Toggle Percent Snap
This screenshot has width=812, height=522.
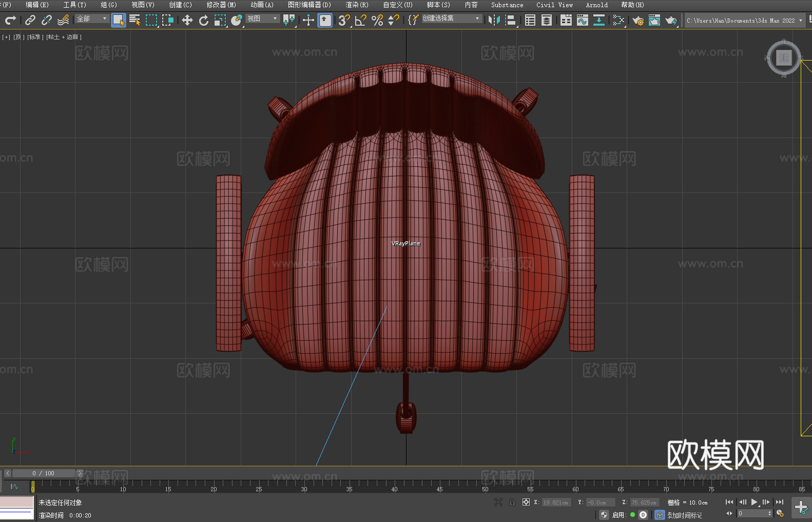click(377, 20)
